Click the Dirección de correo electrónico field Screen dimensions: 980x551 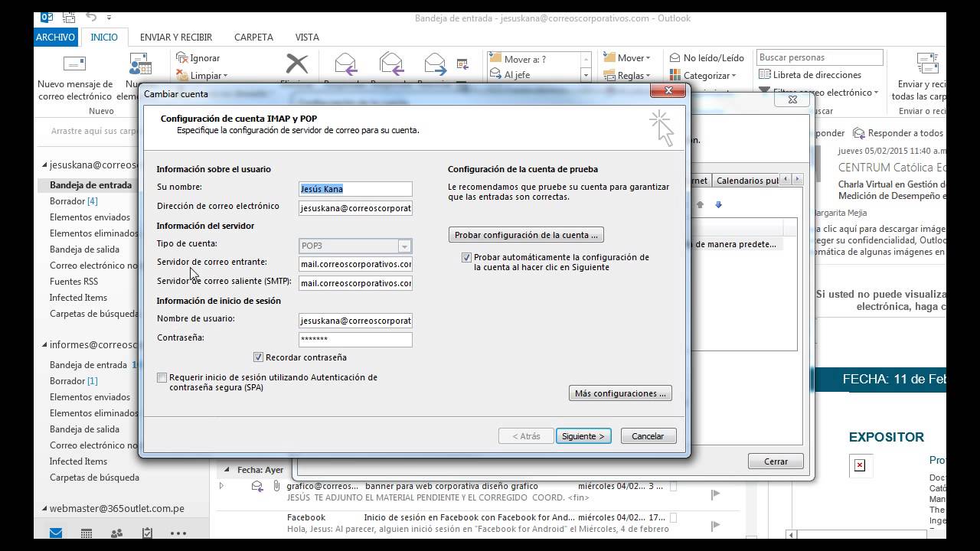(355, 208)
